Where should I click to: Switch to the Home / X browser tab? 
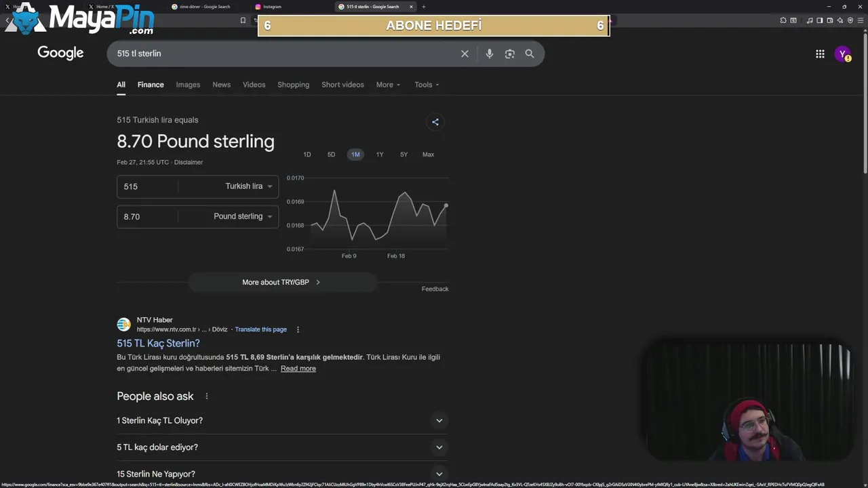(x=125, y=7)
